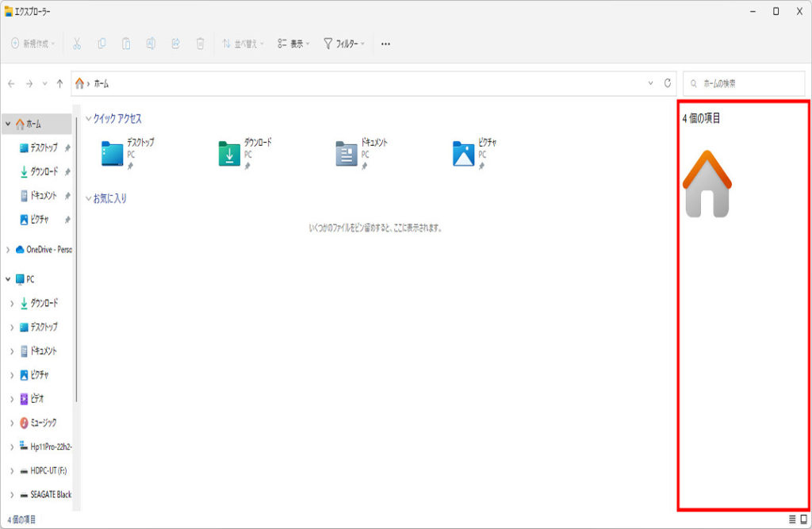The image size is (812, 529).
Task: Click the Refresh icon beside address bar
Action: tap(668, 83)
